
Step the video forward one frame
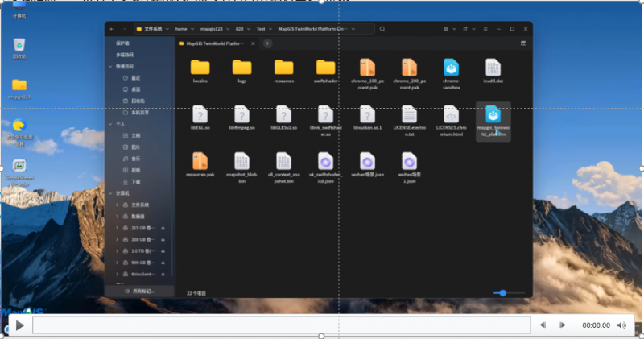click(x=562, y=325)
